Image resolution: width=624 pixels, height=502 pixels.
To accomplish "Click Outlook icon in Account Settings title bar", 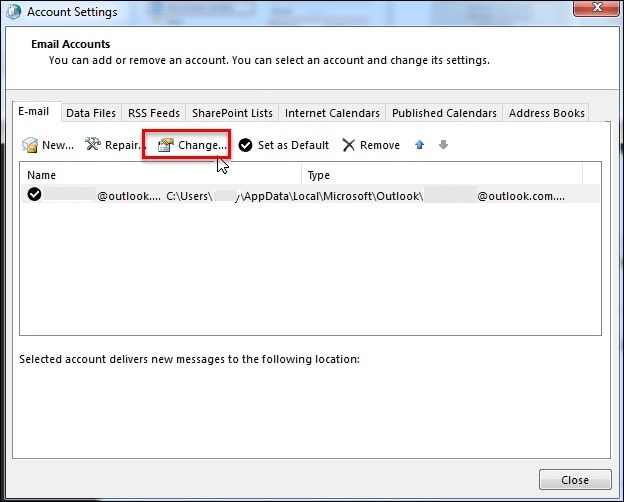I will tap(13, 12).
